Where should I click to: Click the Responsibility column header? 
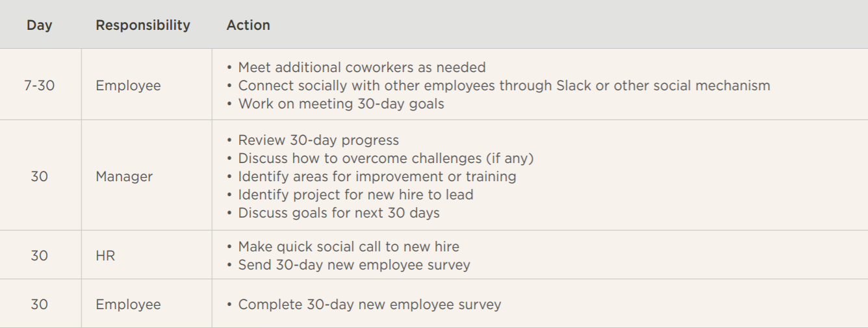tap(143, 25)
